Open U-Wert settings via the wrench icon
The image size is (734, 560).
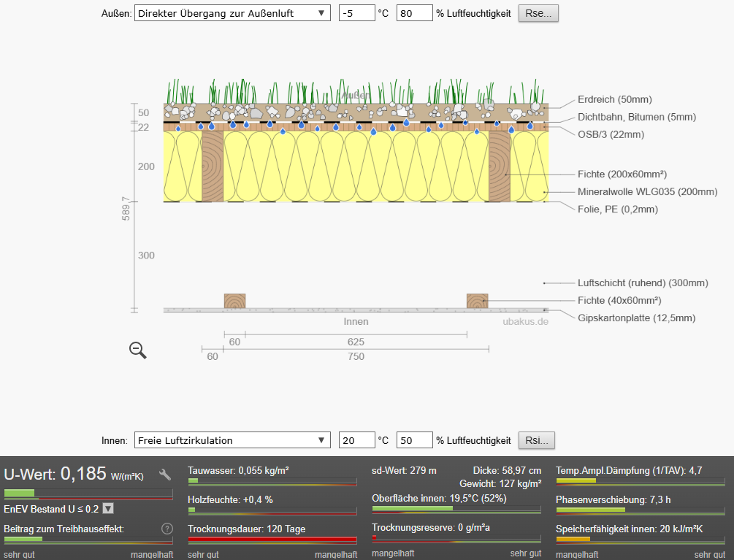tap(165, 475)
